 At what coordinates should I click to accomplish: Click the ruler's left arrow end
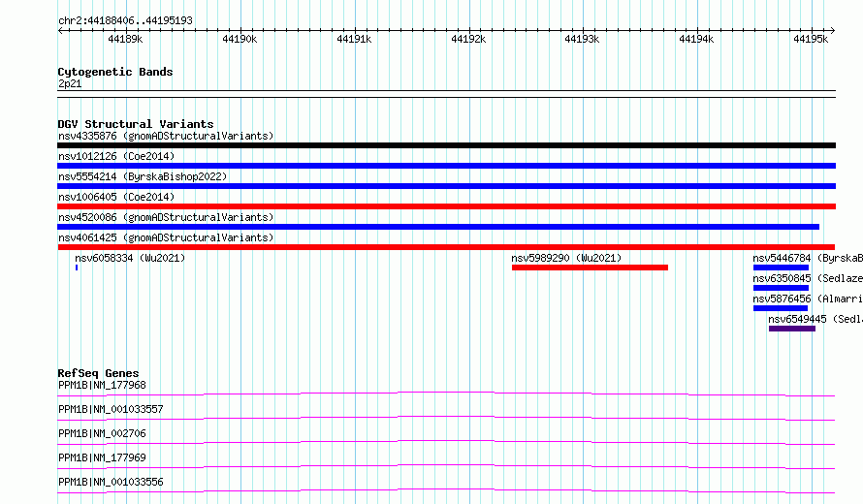coord(60,30)
